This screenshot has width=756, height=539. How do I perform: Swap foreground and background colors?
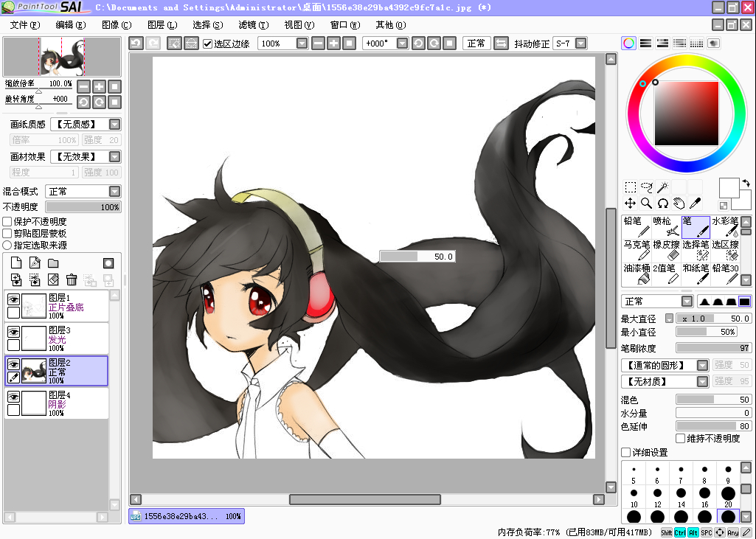coord(746,183)
